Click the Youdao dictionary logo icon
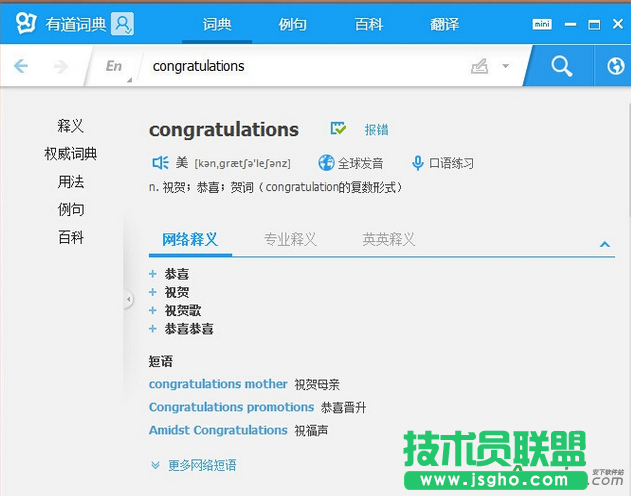The image size is (631, 496). 26,23
